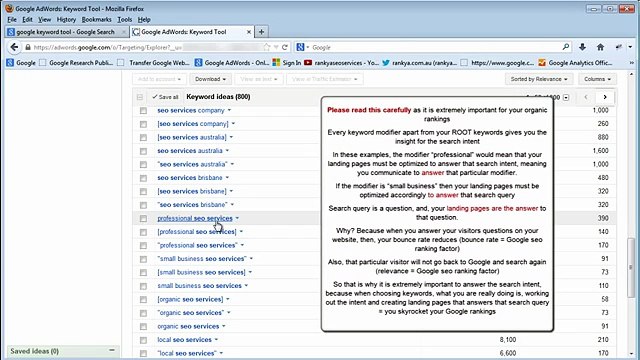Expand arrow next to professional seo services
The image size is (640, 360).
pos(237,218)
